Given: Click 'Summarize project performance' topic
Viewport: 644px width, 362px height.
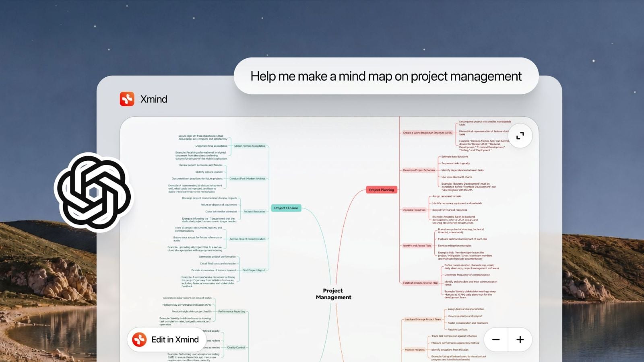Looking at the screenshot, I should [x=217, y=257].
